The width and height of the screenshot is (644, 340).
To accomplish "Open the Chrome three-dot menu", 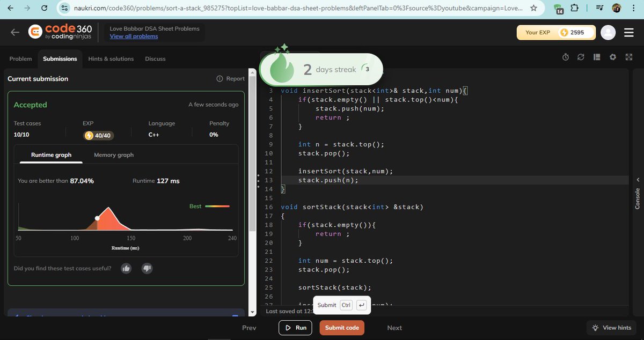I will pyautogui.click(x=634, y=8).
